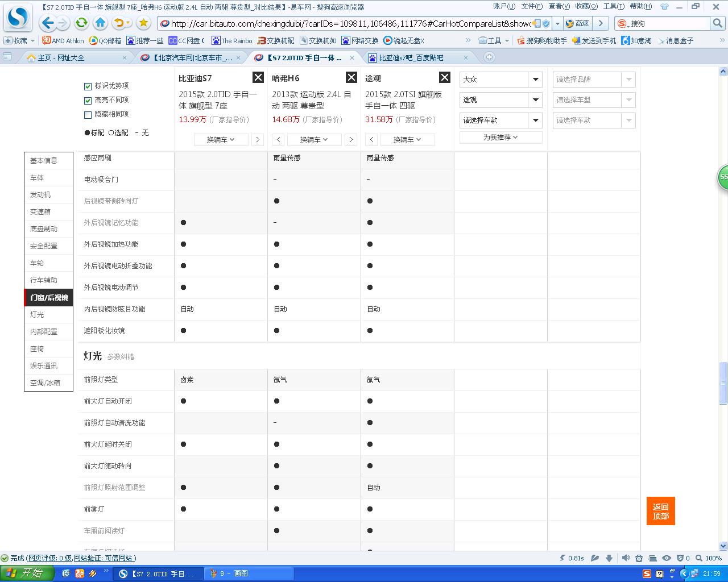This screenshot has height=582, width=728.
Task: Remove 比亚迪S7 column with its X icon
Action: pos(258,78)
